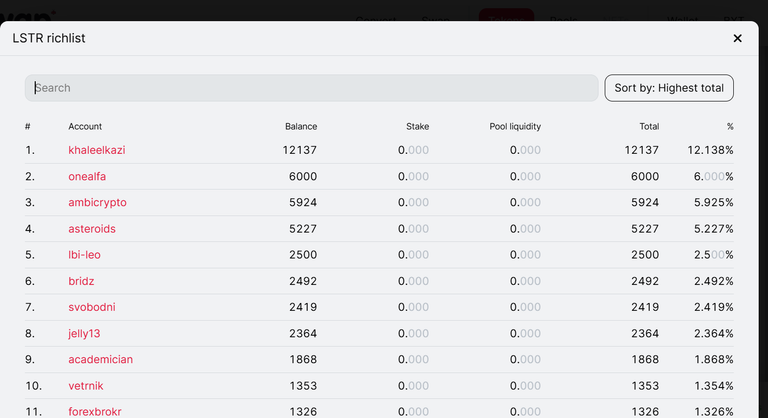This screenshot has height=418, width=768.
Task: Open the Sort by: Highest total dropdown
Action: 669,88
